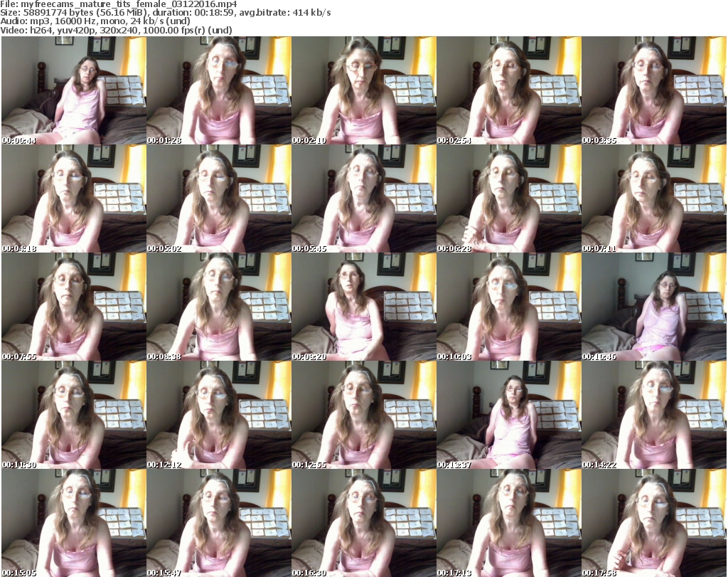The image size is (728, 577).
Task: Open the thumbnail stamped 00:02:54
Action: click(x=508, y=90)
